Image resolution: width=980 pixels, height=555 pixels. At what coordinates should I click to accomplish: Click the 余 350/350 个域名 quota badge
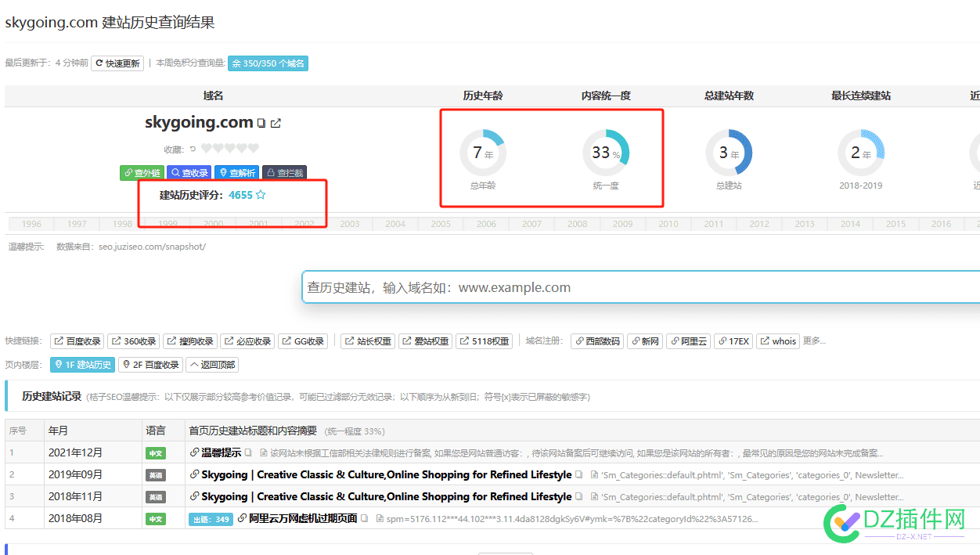268,63
